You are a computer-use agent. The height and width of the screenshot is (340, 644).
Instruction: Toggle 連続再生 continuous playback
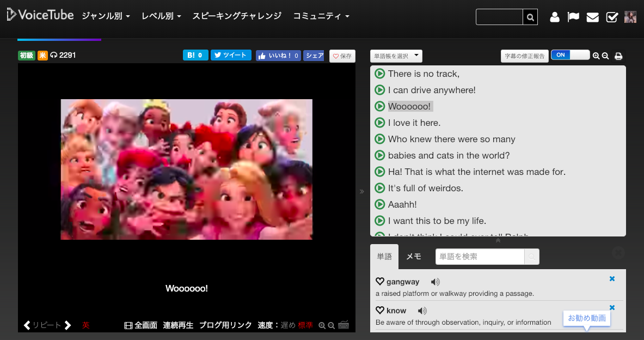[178, 325]
